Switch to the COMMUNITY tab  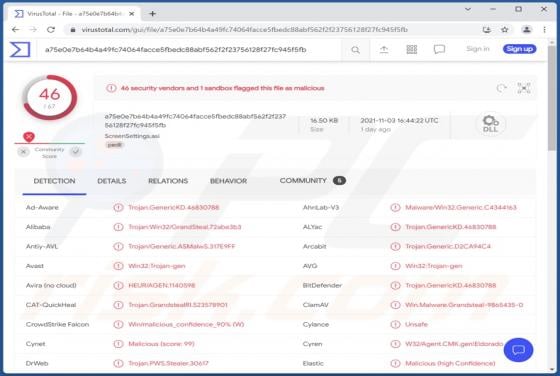point(312,181)
